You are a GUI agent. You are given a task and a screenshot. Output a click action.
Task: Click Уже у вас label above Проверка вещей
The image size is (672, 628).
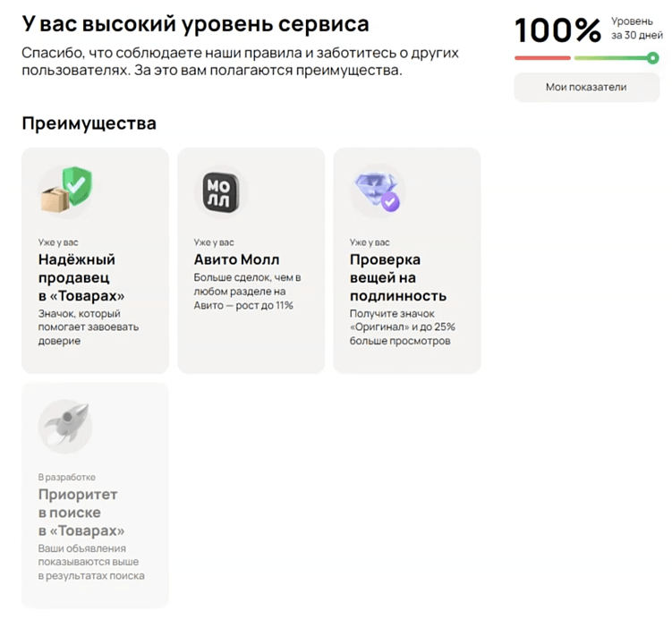point(370,242)
